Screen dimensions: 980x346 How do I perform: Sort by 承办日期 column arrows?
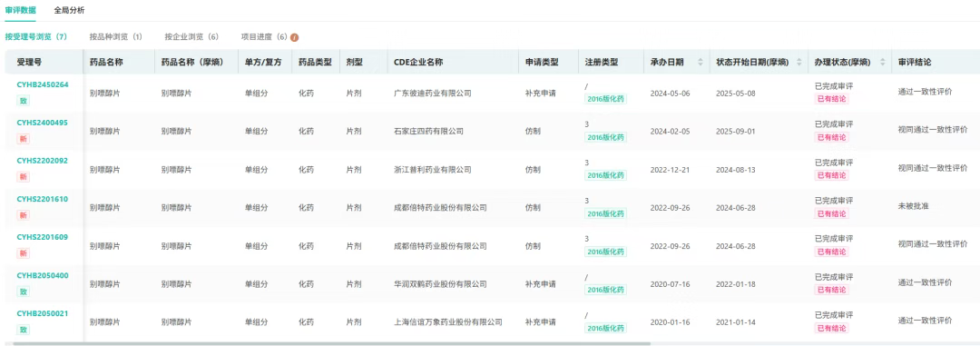coord(700,62)
